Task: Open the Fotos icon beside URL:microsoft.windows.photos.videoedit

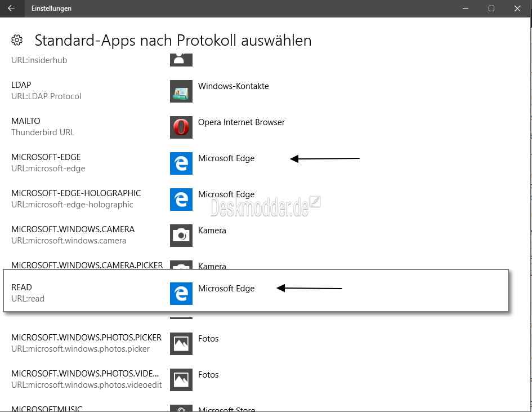Action: (181, 380)
